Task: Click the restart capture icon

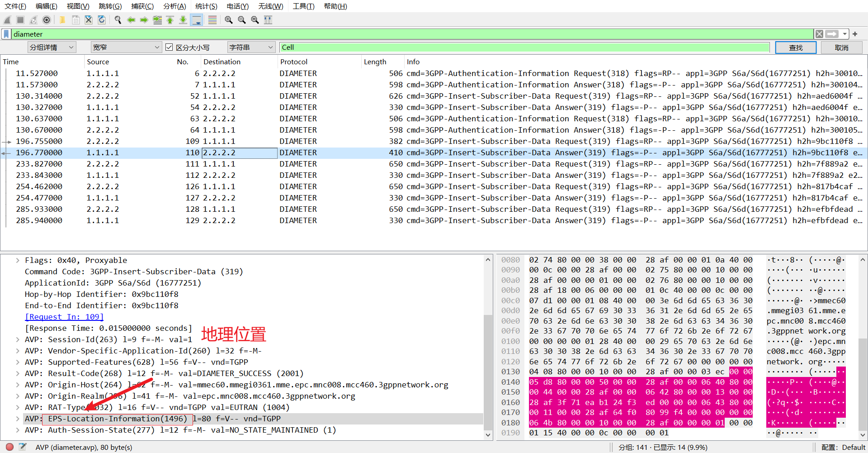Action: pyautogui.click(x=33, y=20)
